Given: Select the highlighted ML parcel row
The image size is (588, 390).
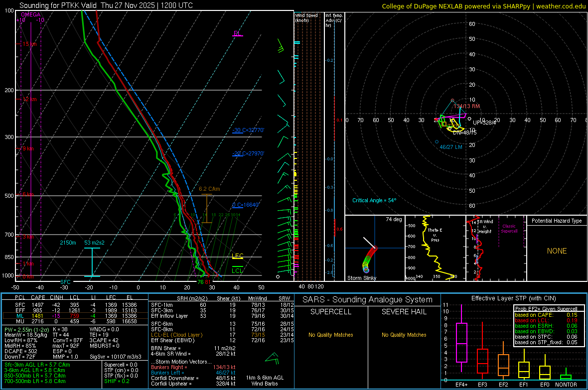Looking at the screenshot, I should (x=76, y=316).
